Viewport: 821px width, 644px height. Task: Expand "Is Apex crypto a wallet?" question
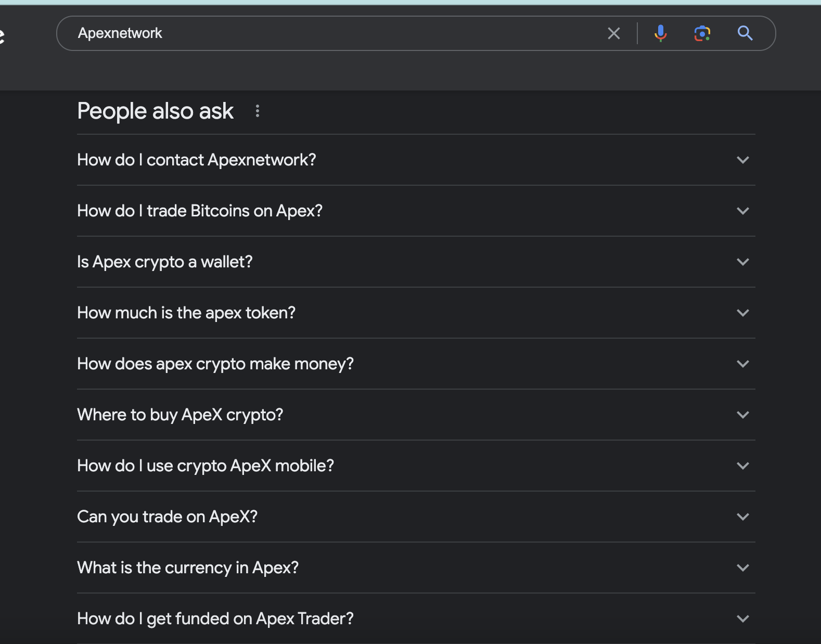[x=742, y=262]
